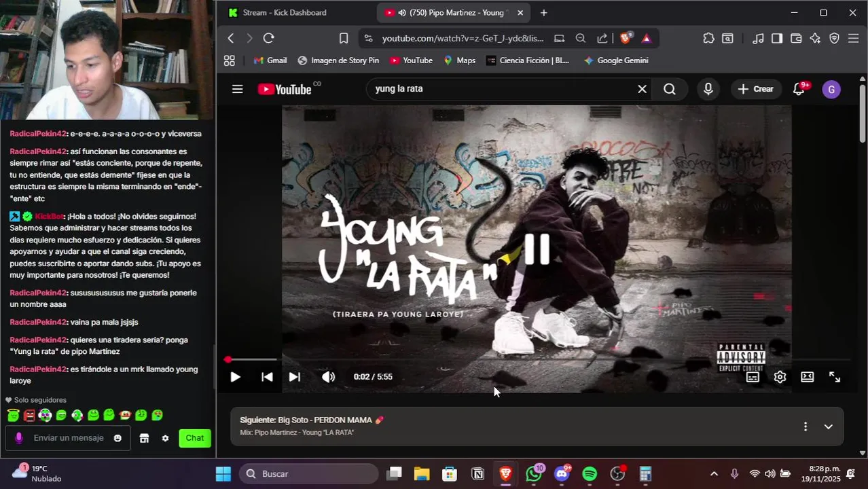This screenshot has height=489, width=868.
Task: Open YouTube notifications bell
Action: (x=800, y=89)
